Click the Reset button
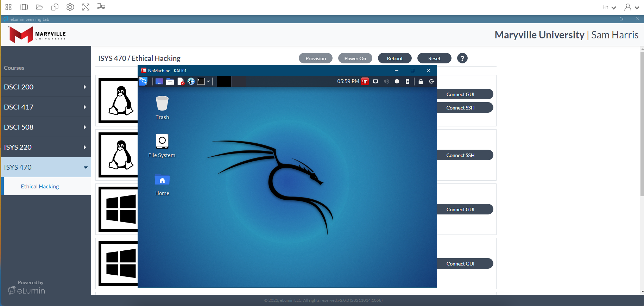Viewport: 644px width, 306px height. point(434,58)
